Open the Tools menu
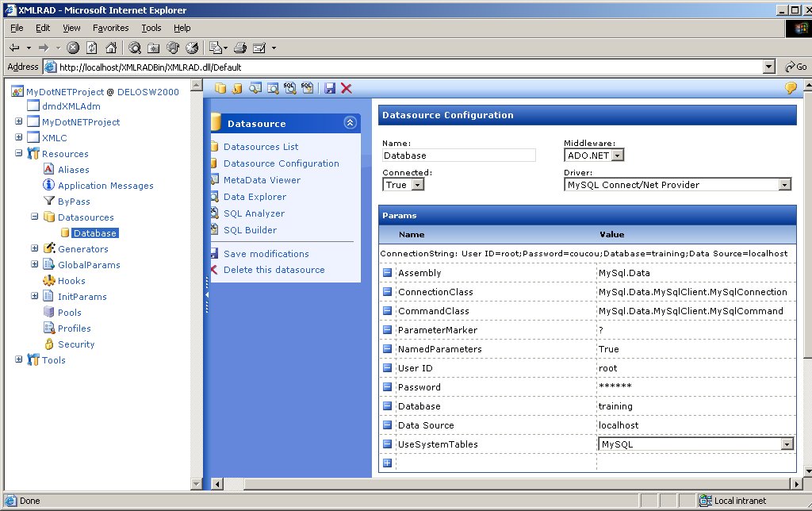 coord(151,28)
